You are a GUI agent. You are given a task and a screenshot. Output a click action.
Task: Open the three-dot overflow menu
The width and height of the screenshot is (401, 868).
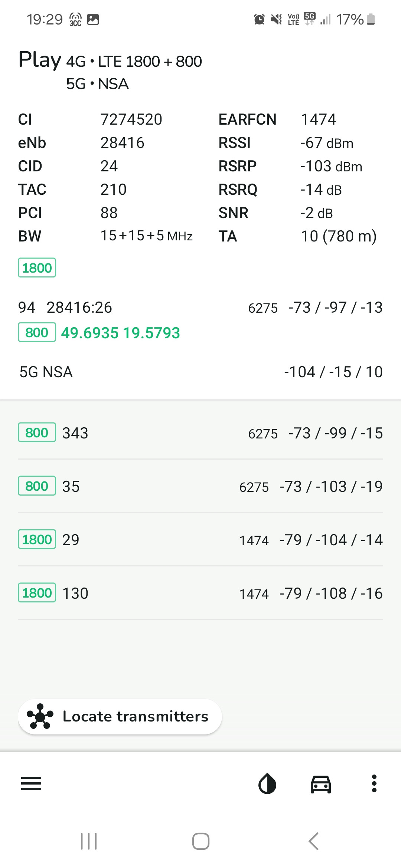pyautogui.click(x=374, y=783)
